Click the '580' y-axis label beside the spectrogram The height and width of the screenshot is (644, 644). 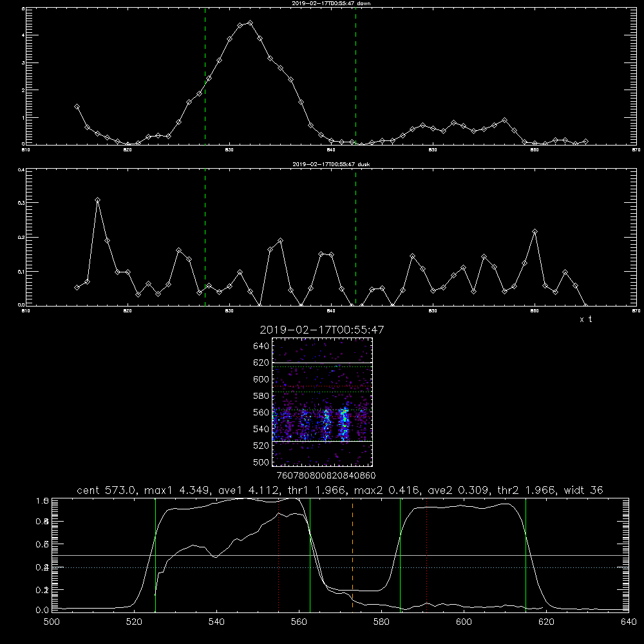[261, 396]
